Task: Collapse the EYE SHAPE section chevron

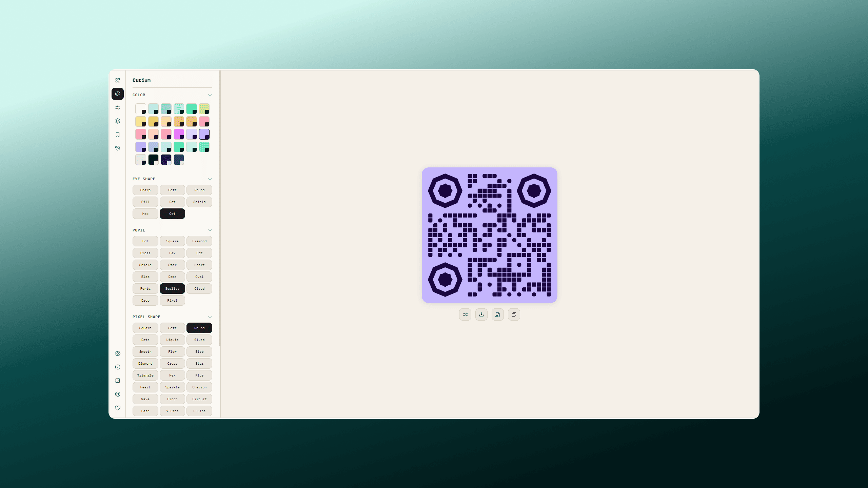Action: 210,179
